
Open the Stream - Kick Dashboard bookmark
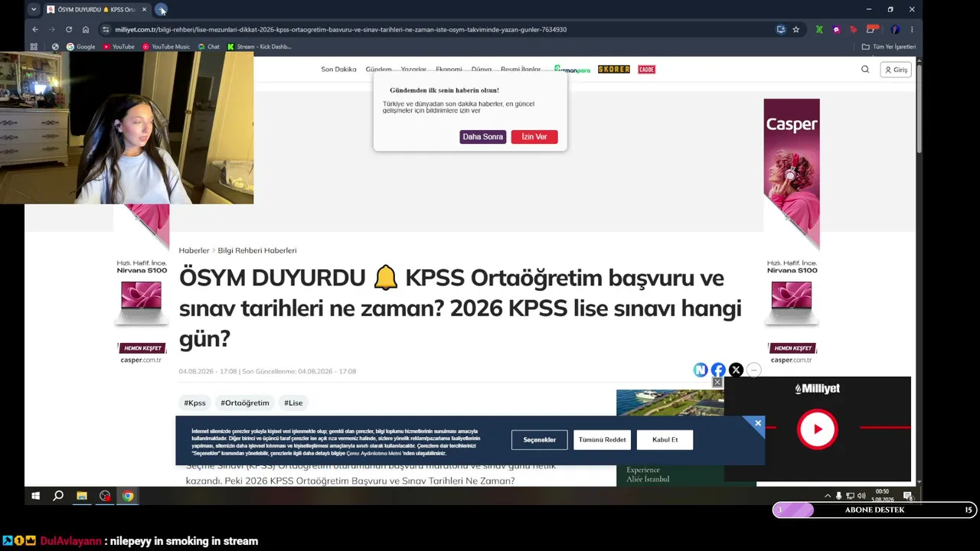pyautogui.click(x=260, y=47)
